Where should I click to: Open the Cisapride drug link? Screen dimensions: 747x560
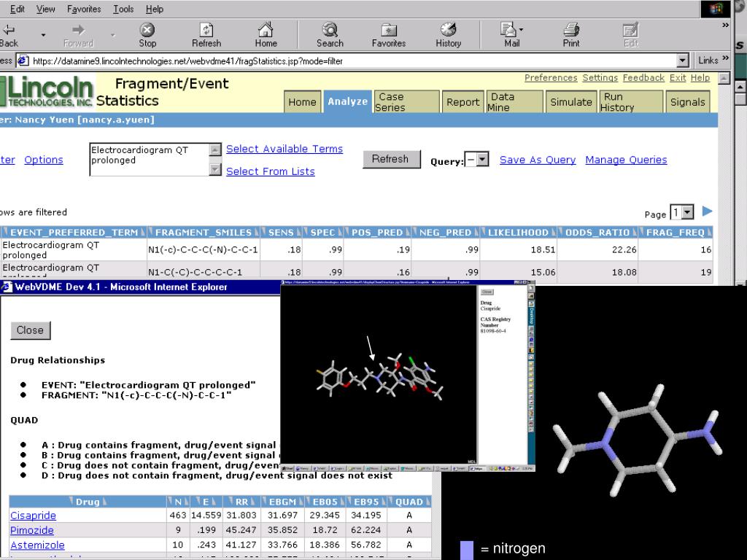(33, 516)
